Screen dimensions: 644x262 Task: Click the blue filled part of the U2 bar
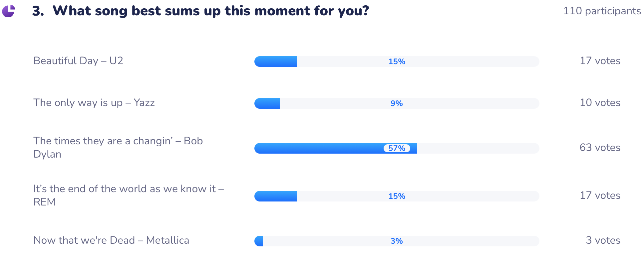point(276,62)
